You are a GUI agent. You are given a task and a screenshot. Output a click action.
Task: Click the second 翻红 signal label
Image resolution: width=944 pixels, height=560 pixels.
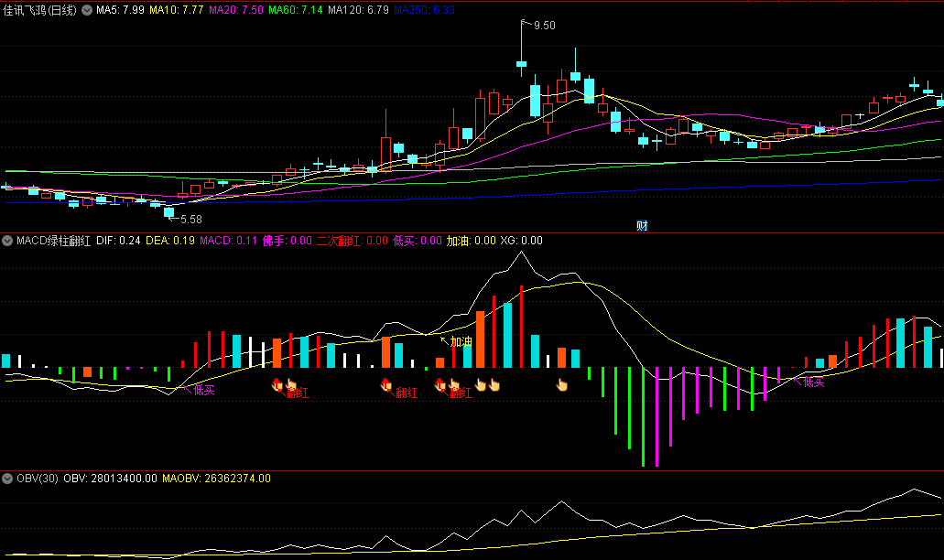point(407,393)
